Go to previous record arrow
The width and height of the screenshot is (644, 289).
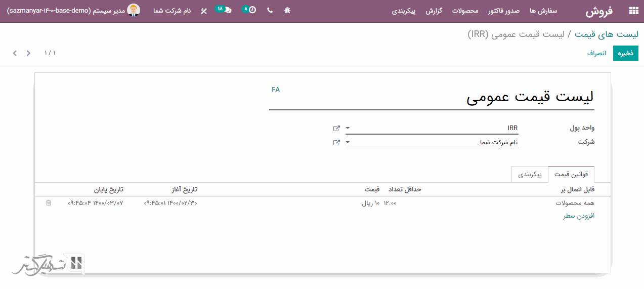click(x=28, y=53)
